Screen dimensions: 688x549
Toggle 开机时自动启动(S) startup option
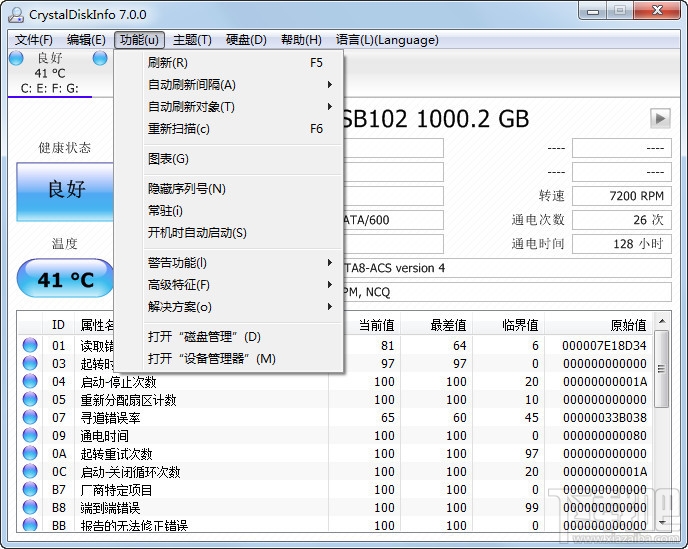point(228,233)
